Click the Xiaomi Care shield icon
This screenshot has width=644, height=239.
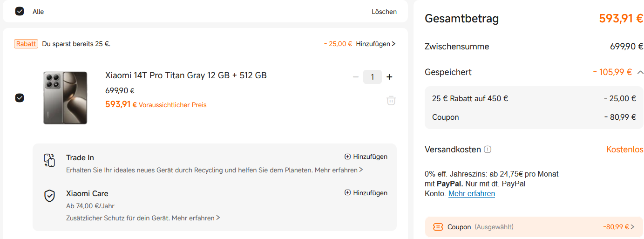(x=49, y=196)
